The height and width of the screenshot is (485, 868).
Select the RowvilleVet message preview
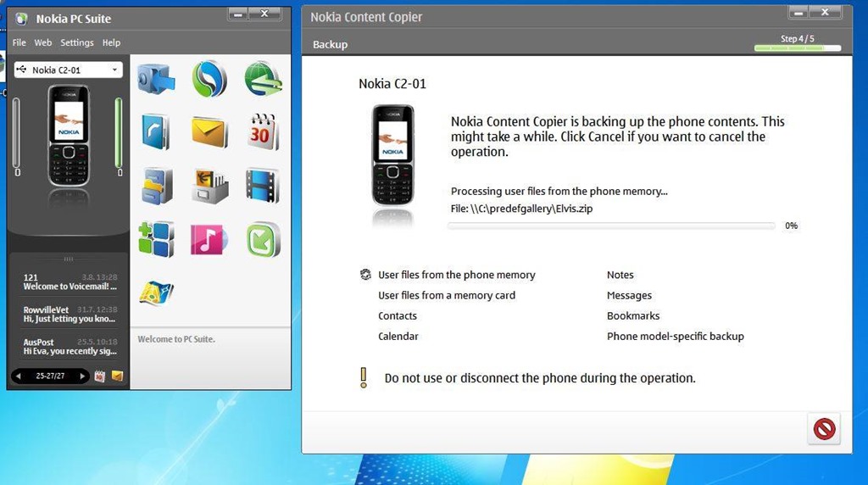click(69, 315)
